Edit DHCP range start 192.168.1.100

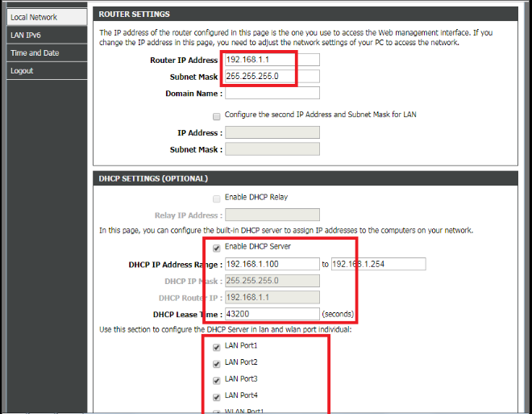[x=272, y=264]
